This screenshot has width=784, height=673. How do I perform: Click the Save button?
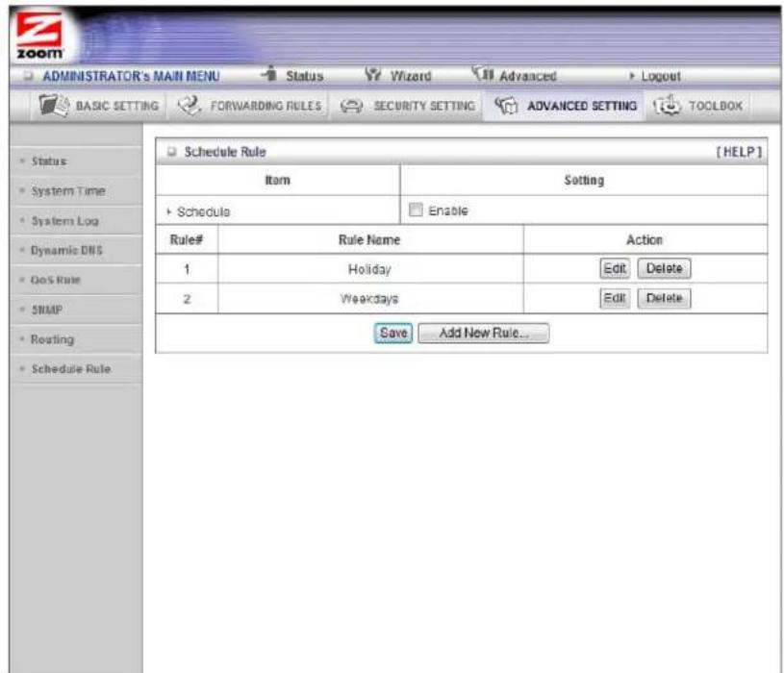pyautogui.click(x=393, y=333)
